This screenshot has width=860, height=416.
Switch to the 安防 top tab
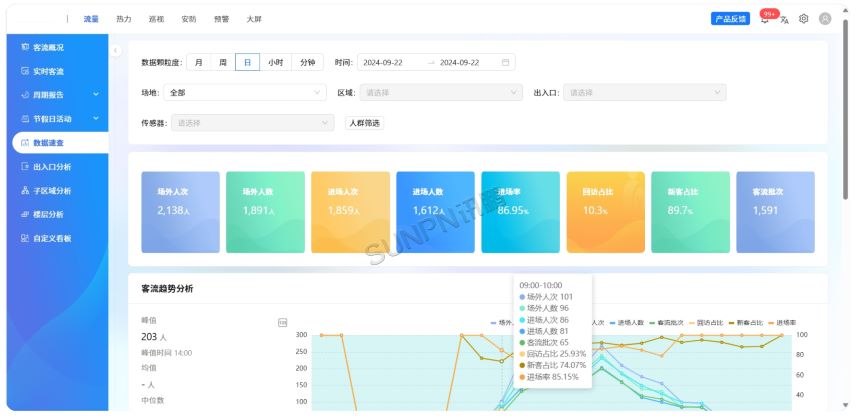(x=189, y=19)
